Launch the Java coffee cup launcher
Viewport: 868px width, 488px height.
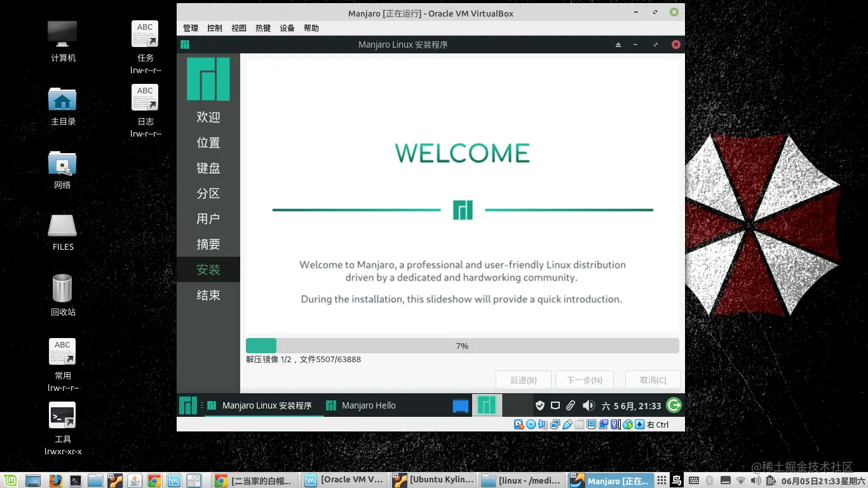pos(134,480)
